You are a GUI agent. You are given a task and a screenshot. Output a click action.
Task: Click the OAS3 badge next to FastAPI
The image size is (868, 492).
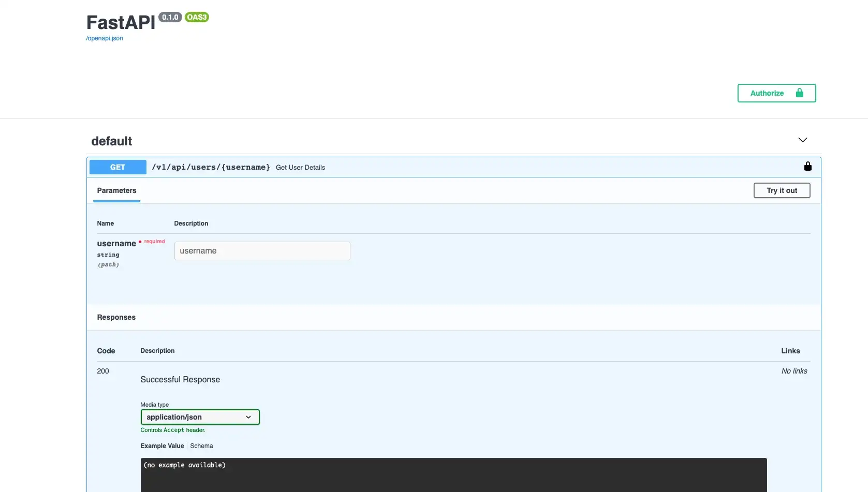(x=197, y=17)
